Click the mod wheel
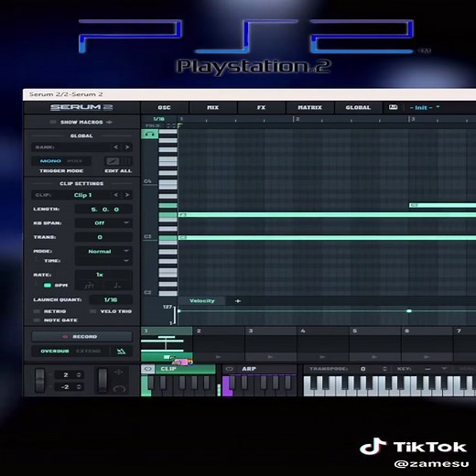The width and height of the screenshot is (476, 476). pos(103,380)
